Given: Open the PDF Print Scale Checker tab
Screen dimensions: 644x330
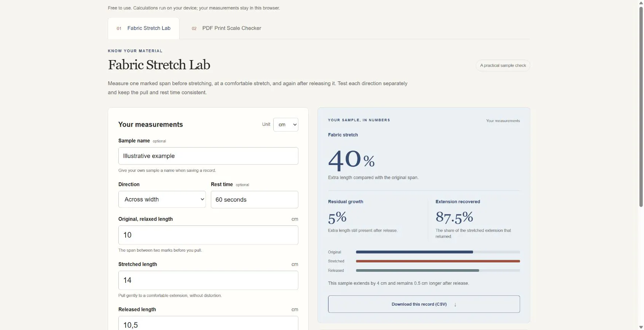Looking at the screenshot, I should click(226, 28).
